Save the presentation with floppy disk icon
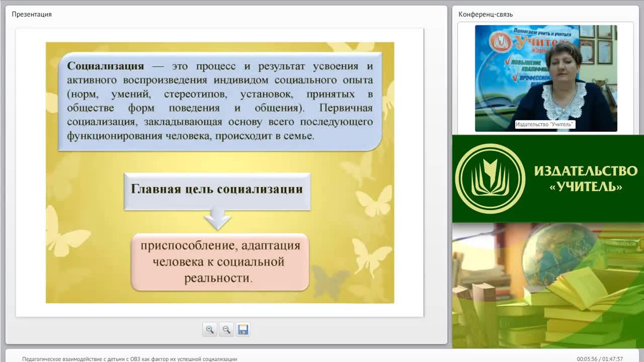This screenshot has width=644, height=362. point(243,329)
